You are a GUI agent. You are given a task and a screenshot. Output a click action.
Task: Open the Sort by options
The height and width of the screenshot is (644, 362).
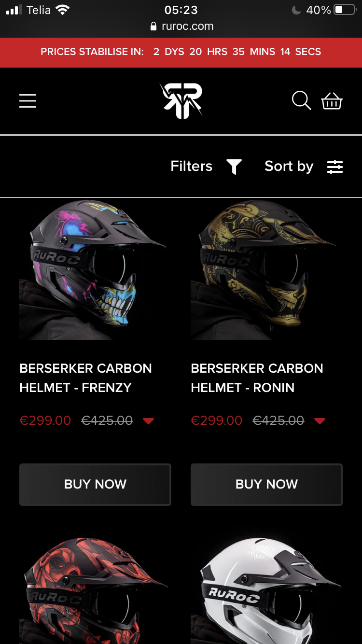[x=289, y=167]
